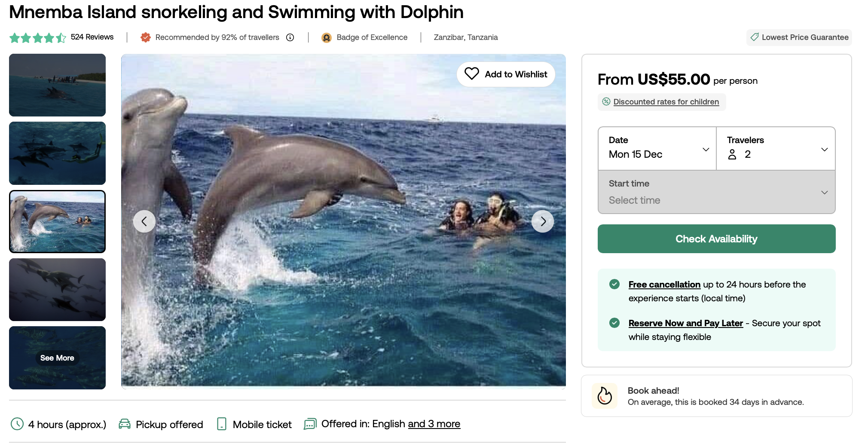Open info icon beside traveller recommendation
Viewport: 868px width, 447px height.
coord(290,37)
